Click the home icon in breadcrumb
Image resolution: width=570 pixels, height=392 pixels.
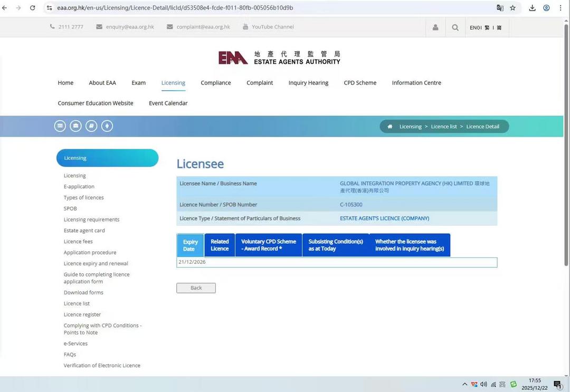coord(390,127)
